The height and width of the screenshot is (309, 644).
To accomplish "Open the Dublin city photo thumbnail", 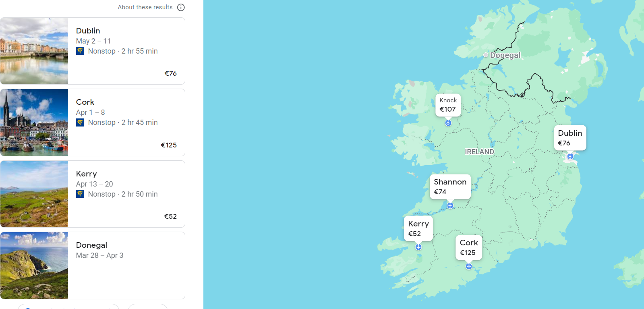I will point(34,51).
